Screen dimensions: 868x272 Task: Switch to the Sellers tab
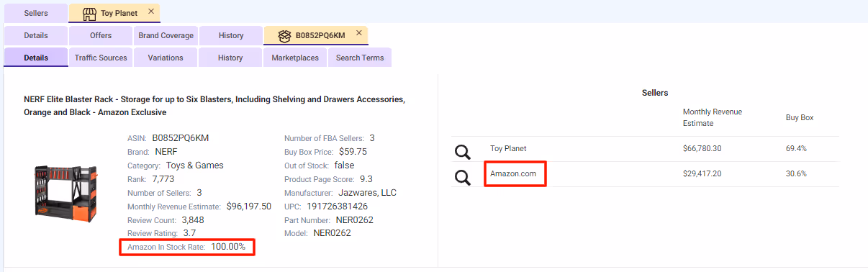36,13
